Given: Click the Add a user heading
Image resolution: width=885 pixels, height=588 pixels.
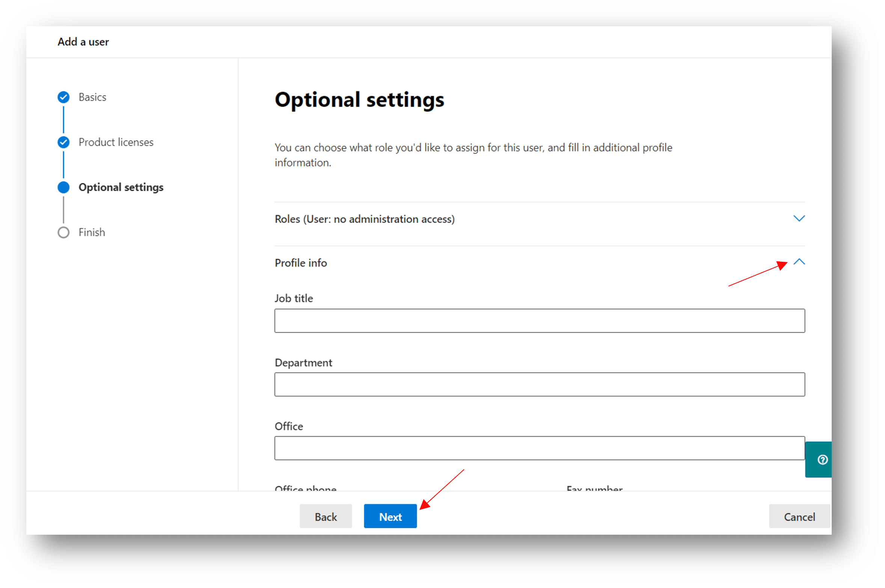Looking at the screenshot, I should pos(83,42).
